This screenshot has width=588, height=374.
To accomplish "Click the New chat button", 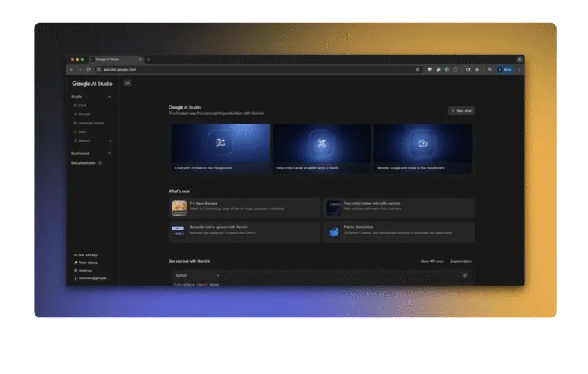I will point(461,111).
